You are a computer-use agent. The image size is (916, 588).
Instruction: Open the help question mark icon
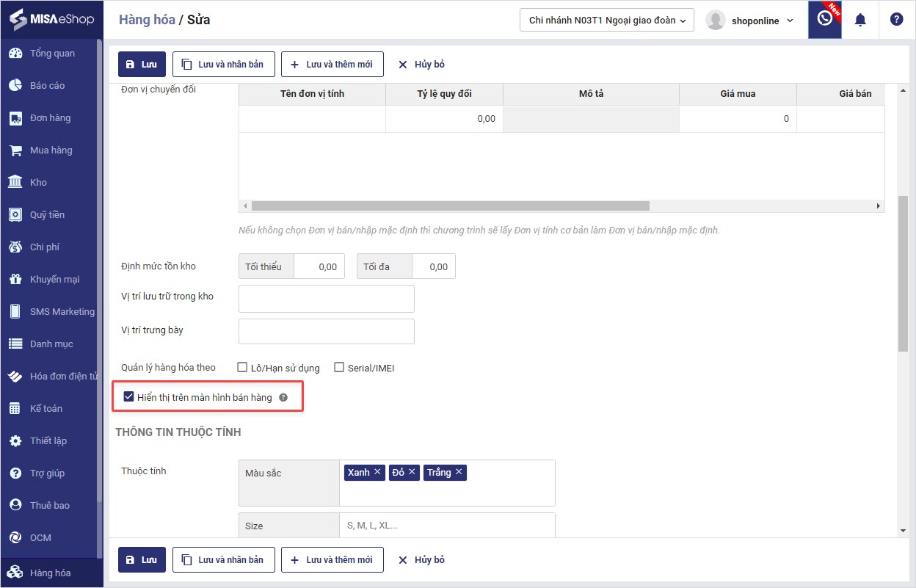896,20
